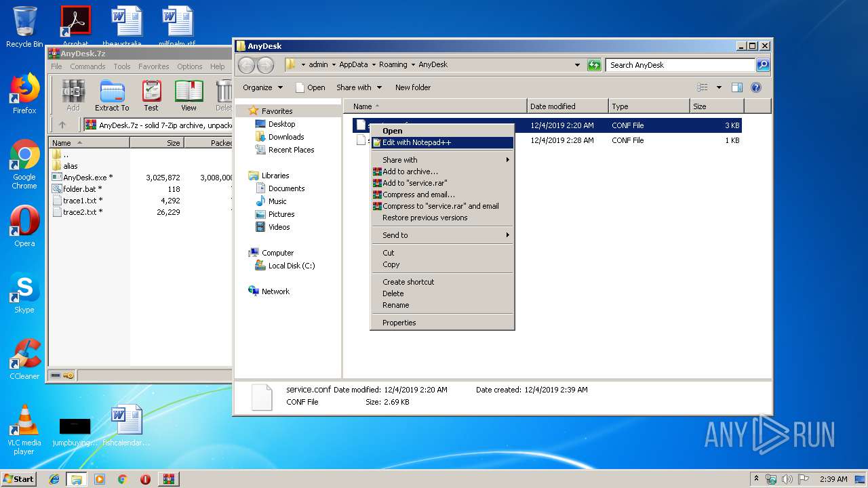Select Open in context menu
This screenshot has height=488, width=868.
(x=442, y=131)
